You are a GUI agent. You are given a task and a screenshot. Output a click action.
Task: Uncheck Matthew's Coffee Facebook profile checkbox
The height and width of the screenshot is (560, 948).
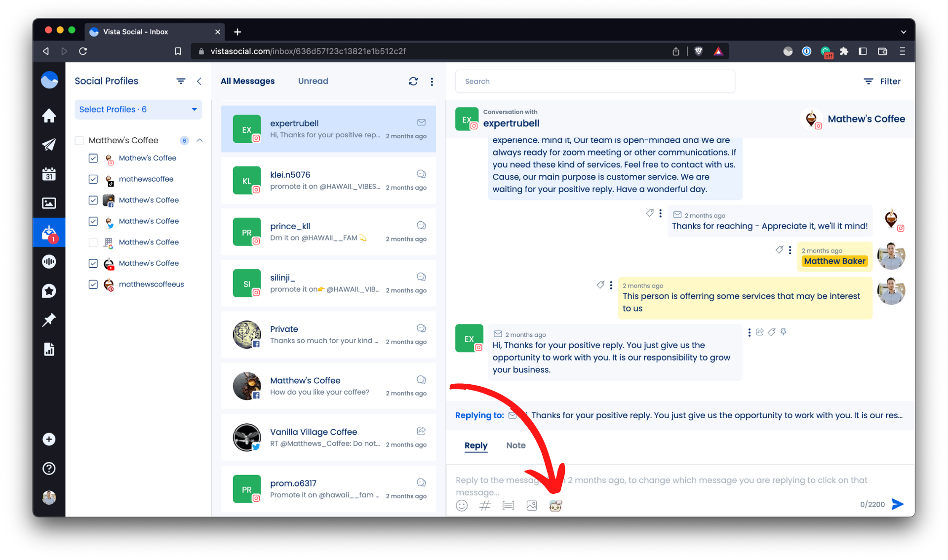tap(93, 200)
